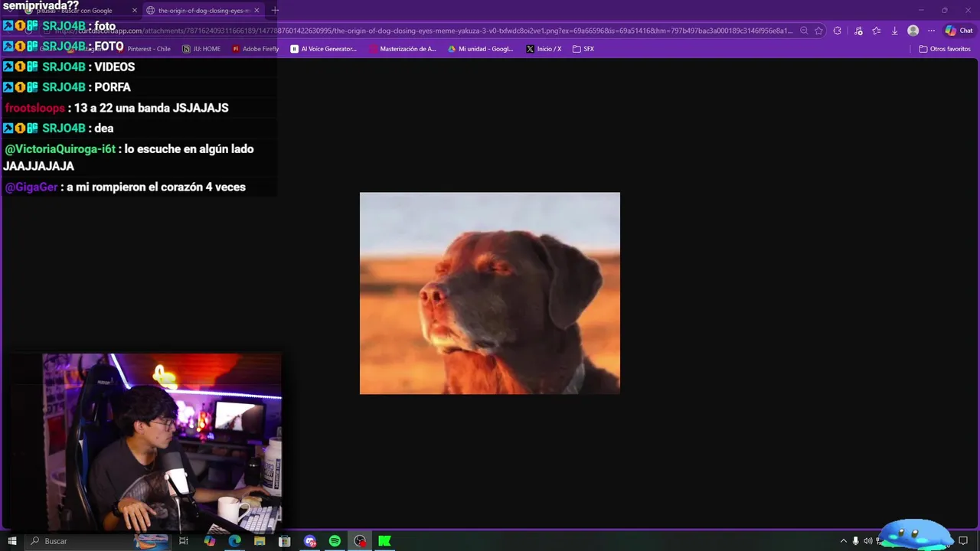Open Discord from the taskbar
This screenshot has height=551, width=980.
pyautogui.click(x=310, y=541)
